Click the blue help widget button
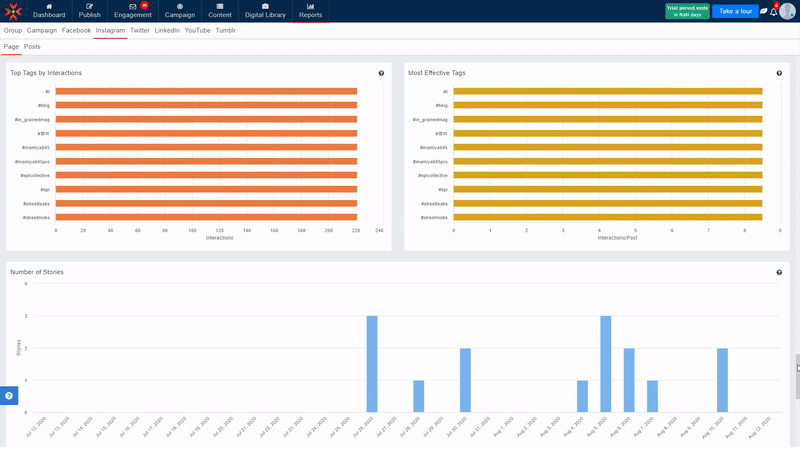This screenshot has width=800, height=450. 9,395
